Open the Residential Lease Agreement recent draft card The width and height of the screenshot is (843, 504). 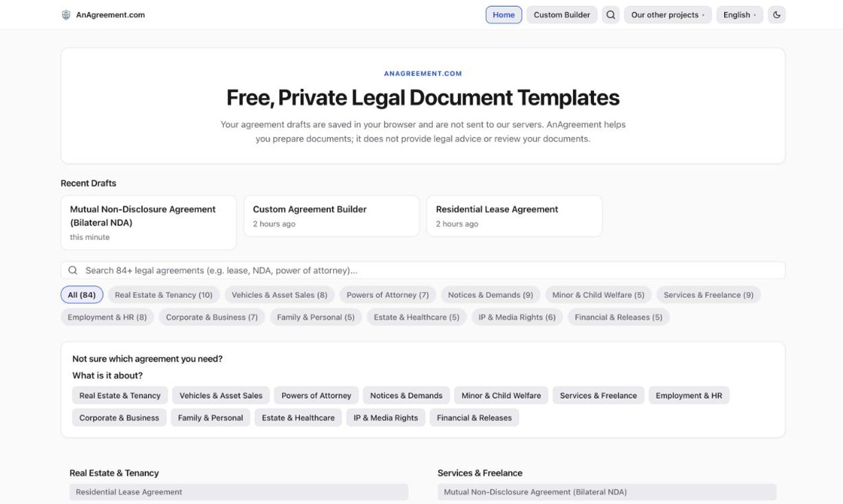pos(514,216)
